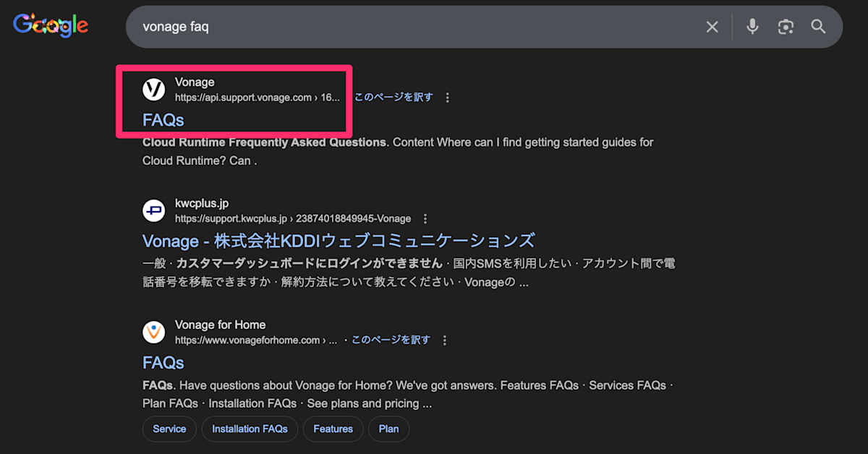The image size is (868, 454).
Task: Open the options menu for Vonage for Home
Action: [x=445, y=339]
